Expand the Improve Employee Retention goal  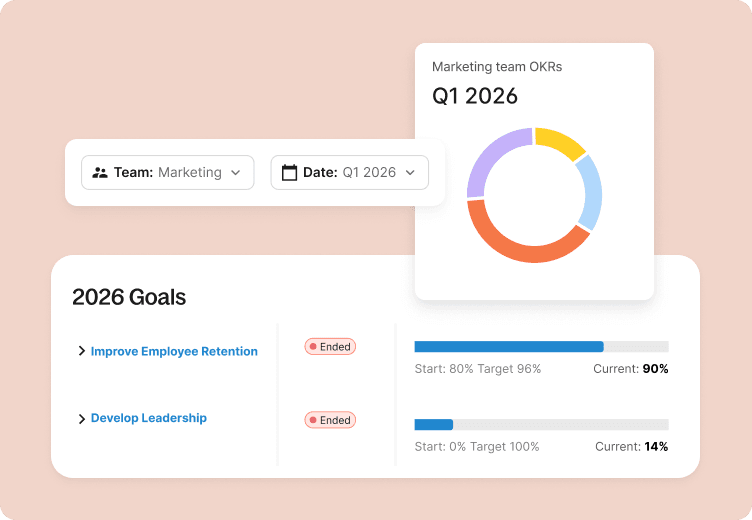click(82, 351)
